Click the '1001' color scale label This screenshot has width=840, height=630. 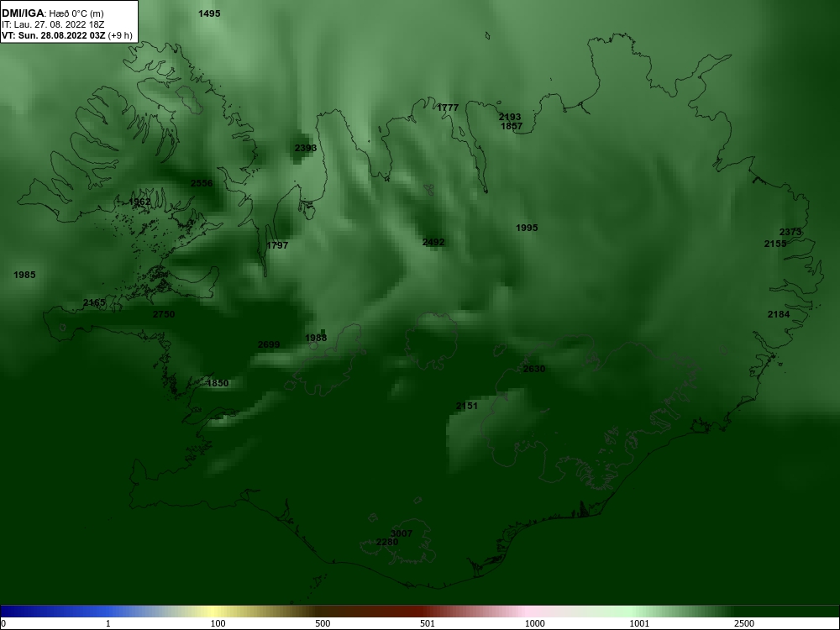click(639, 623)
